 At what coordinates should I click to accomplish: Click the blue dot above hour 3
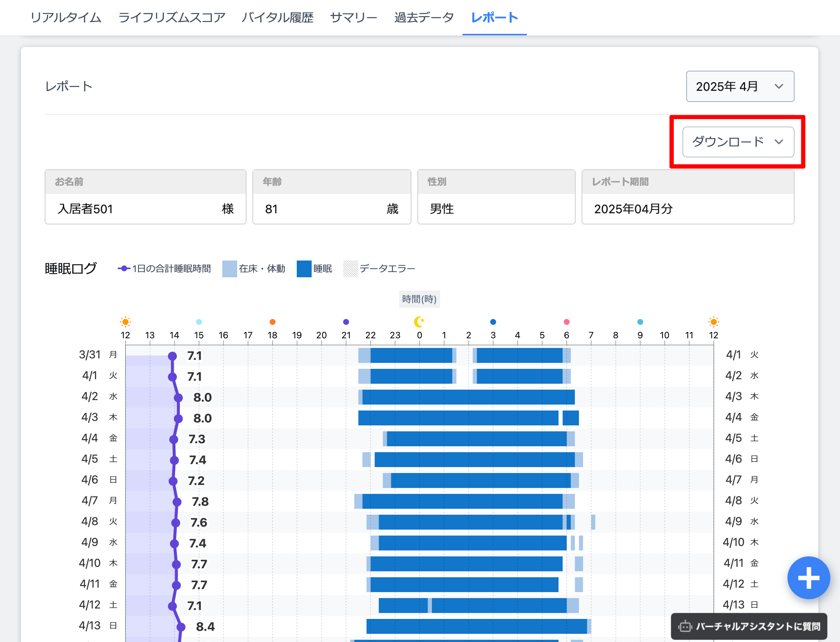click(x=493, y=322)
